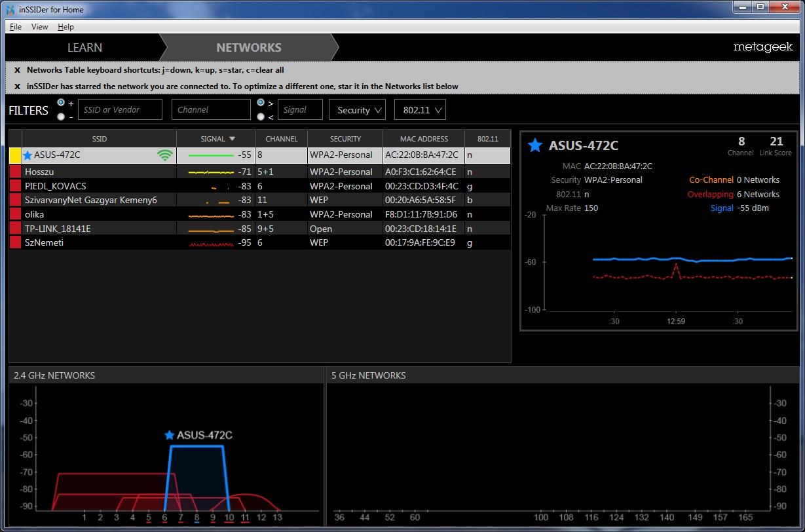Select the olika network row

tap(260, 214)
